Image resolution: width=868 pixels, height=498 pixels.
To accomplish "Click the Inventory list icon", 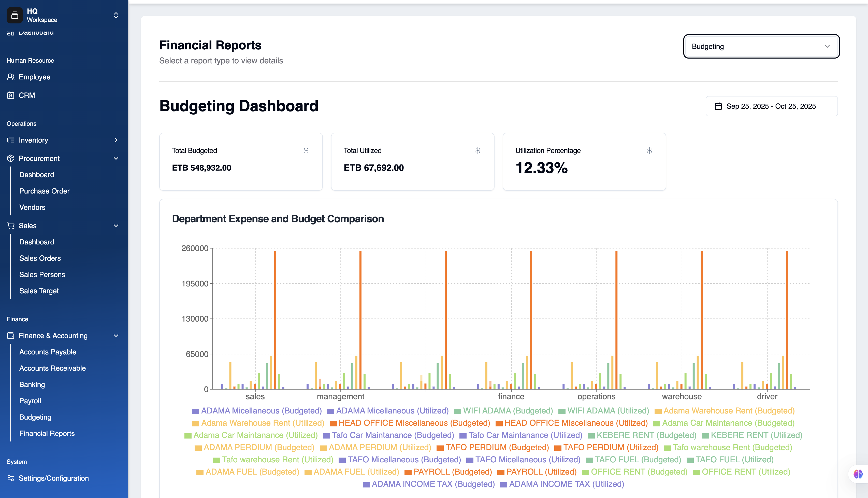I will pos(11,140).
